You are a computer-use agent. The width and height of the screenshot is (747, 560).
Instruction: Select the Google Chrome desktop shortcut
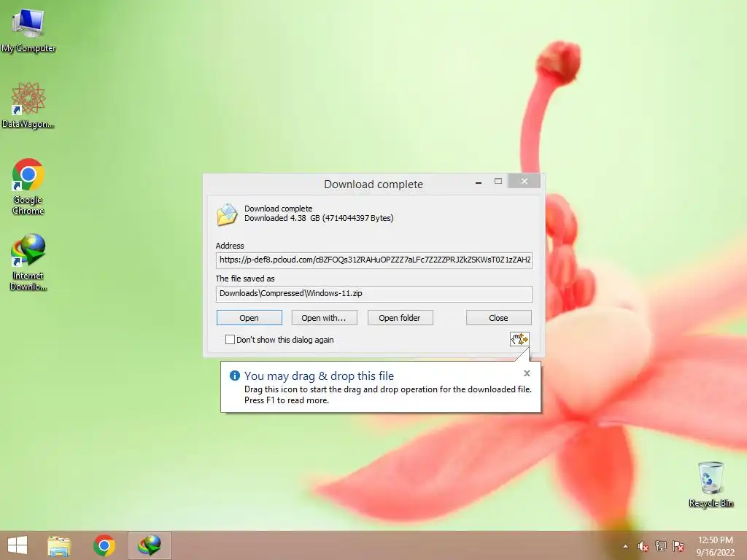[28, 186]
